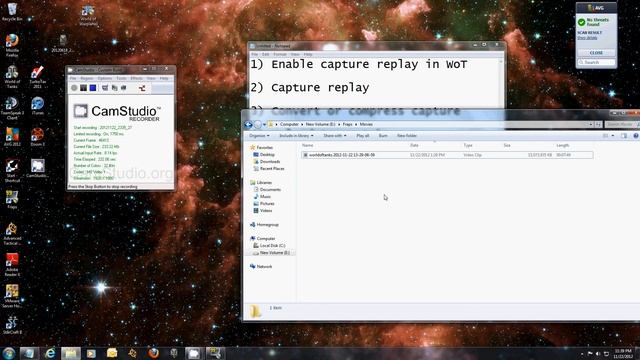
Task: Open the Organize dropdown in Explorer
Action: 259,136
